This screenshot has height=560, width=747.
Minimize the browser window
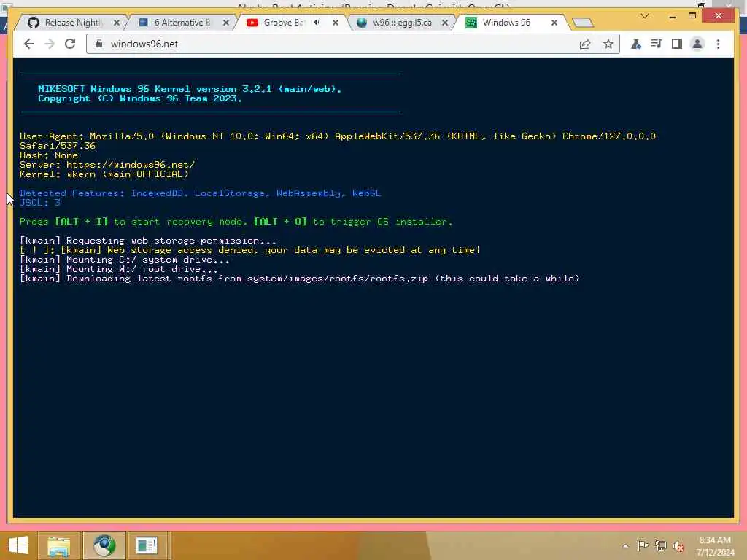[x=672, y=17]
